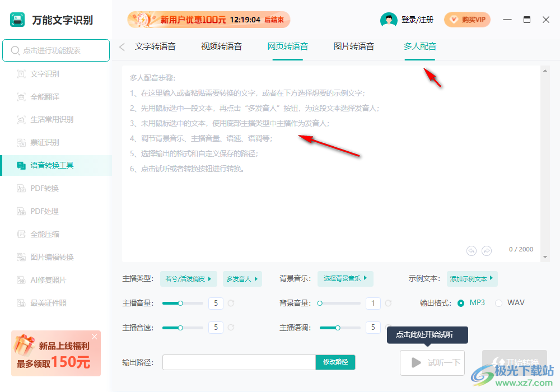Reset 主播音量 with its refresh icon
Viewport: 560px width, 392px height.
click(231, 303)
